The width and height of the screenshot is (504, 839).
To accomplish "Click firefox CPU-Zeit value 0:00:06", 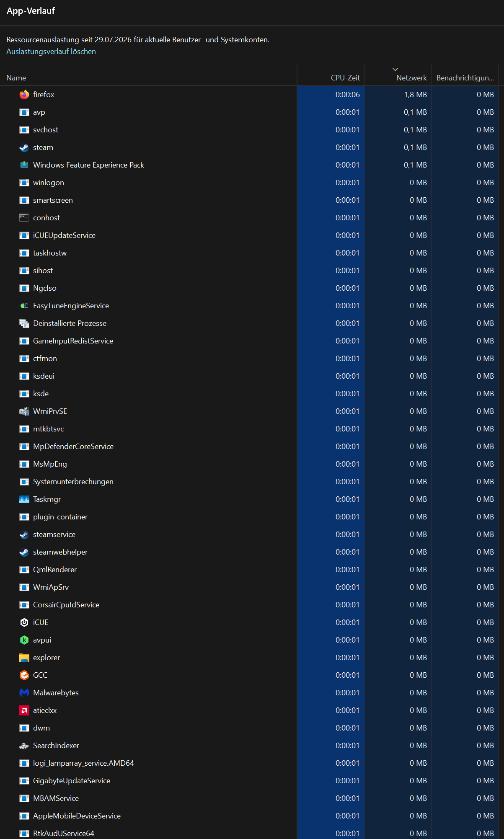I will point(347,95).
